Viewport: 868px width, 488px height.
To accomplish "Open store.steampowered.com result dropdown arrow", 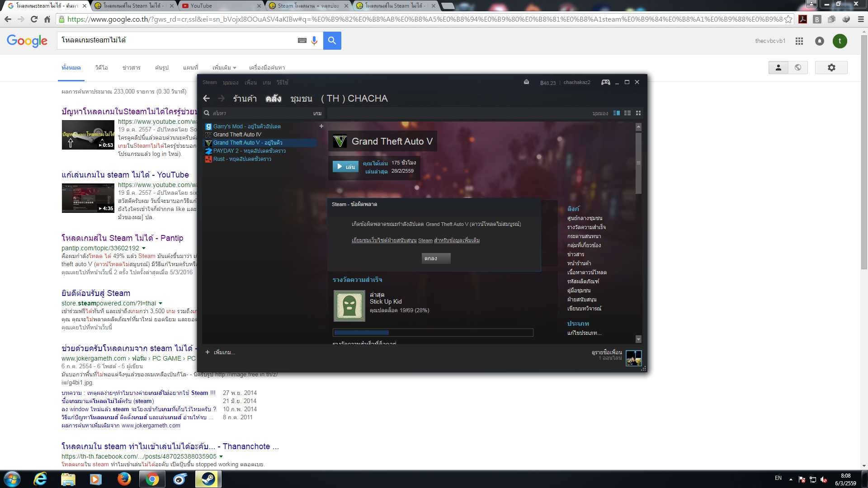I will pyautogui.click(x=160, y=303).
